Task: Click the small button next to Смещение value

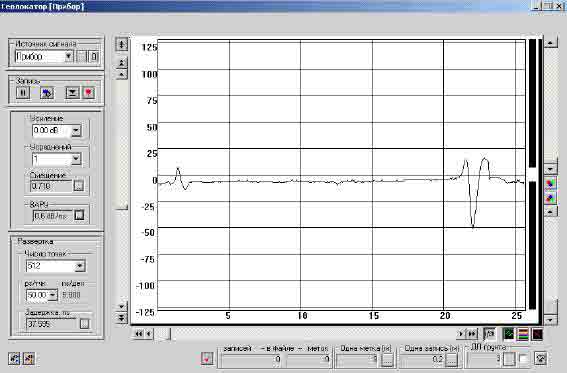Action: (78, 186)
